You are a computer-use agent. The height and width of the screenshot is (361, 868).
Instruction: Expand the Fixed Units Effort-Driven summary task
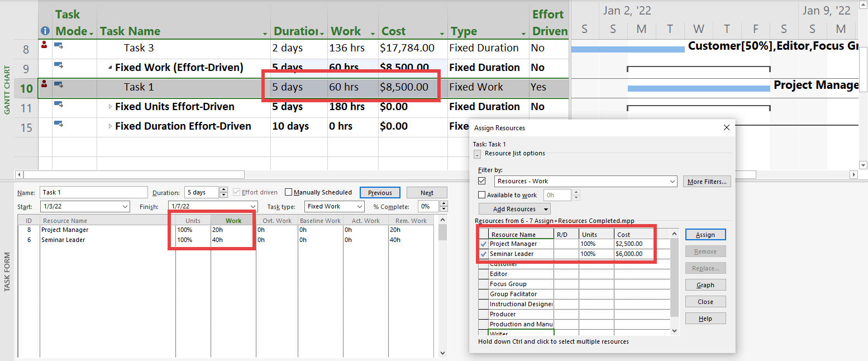[x=110, y=107]
